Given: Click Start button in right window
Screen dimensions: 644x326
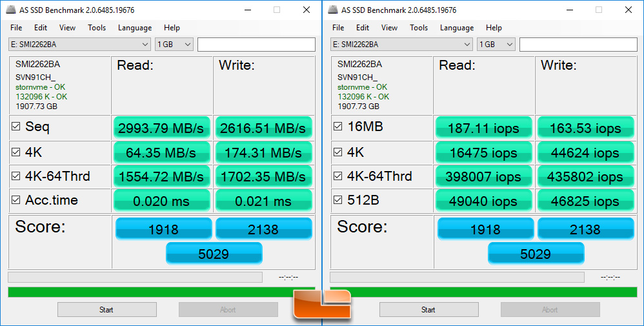Looking at the screenshot, I should click(x=428, y=310).
